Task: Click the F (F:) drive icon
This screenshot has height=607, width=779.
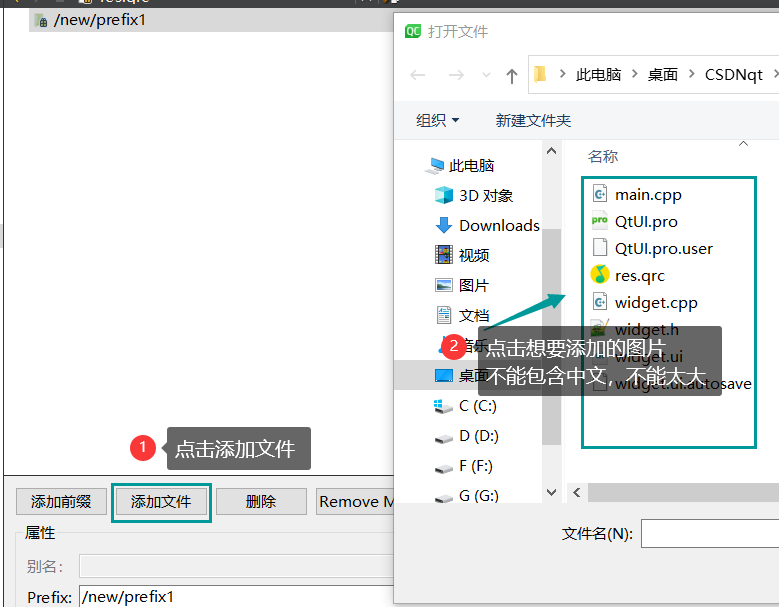Action: click(x=444, y=468)
